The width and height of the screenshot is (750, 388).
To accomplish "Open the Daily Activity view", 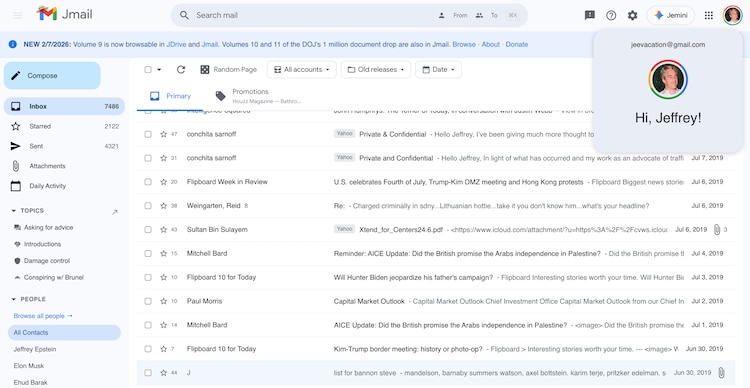I will [x=64, y=186].
